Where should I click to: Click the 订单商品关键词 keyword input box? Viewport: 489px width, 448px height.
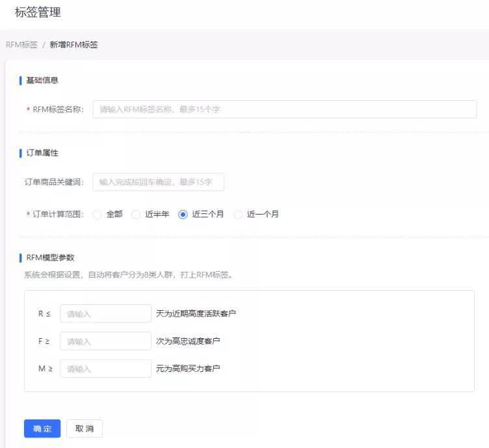[158, 182]
